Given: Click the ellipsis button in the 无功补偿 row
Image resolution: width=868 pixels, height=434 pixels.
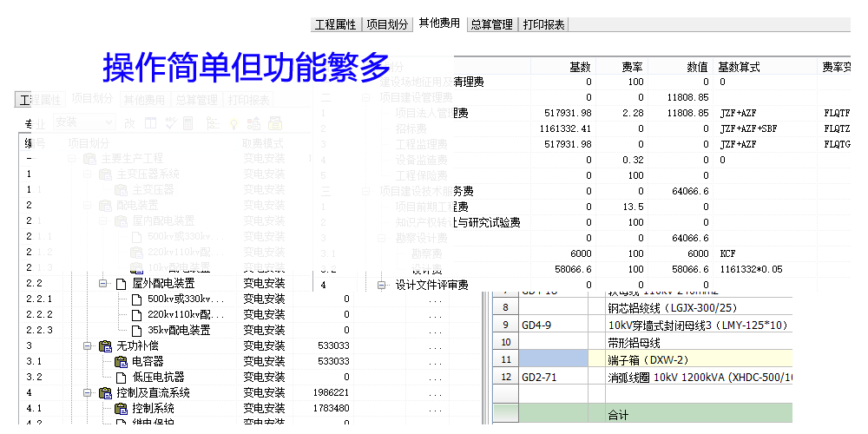Looking at the screenshot, I should pos(435,348).
